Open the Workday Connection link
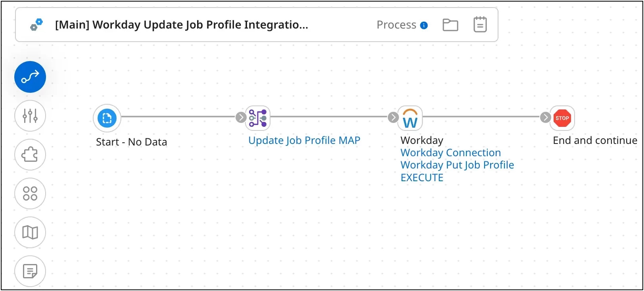 click(451, 153)
